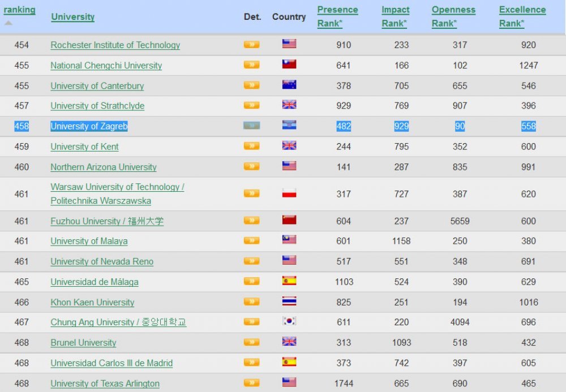Open details icon for Chung Ang University
566x392 pixels.
coord(252,322)
